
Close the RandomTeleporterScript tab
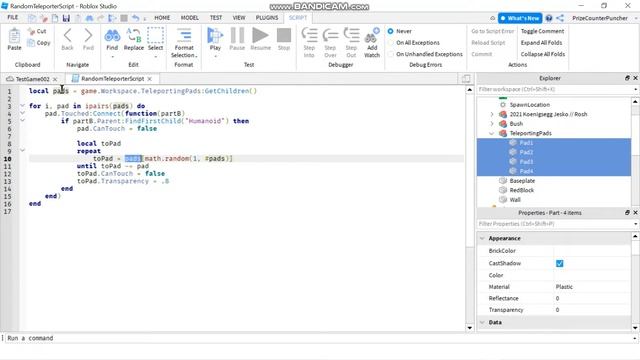pyautogui.click(x=150, y=79)
